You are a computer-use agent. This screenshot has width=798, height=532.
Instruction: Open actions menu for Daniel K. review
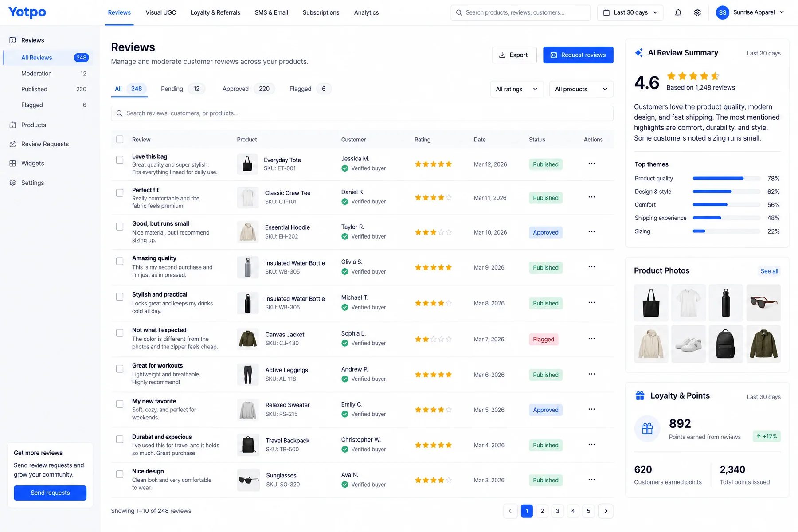point(591,197)
